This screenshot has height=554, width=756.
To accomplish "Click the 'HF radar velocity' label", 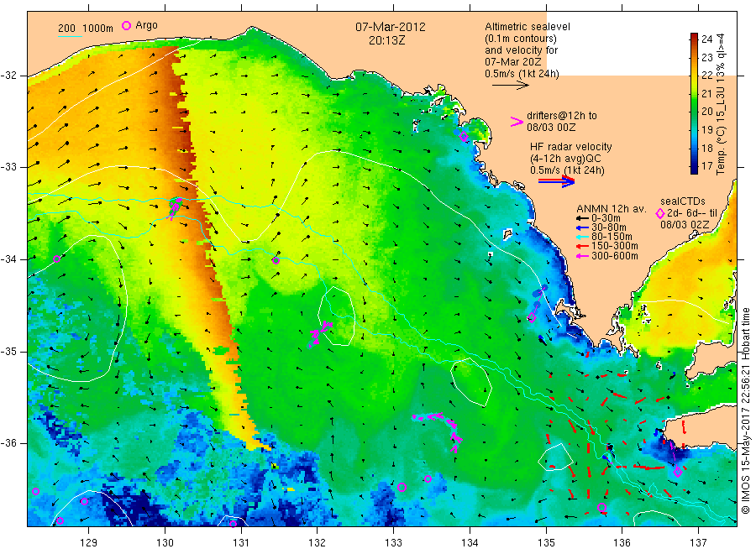I will click(x=571, y=147).
